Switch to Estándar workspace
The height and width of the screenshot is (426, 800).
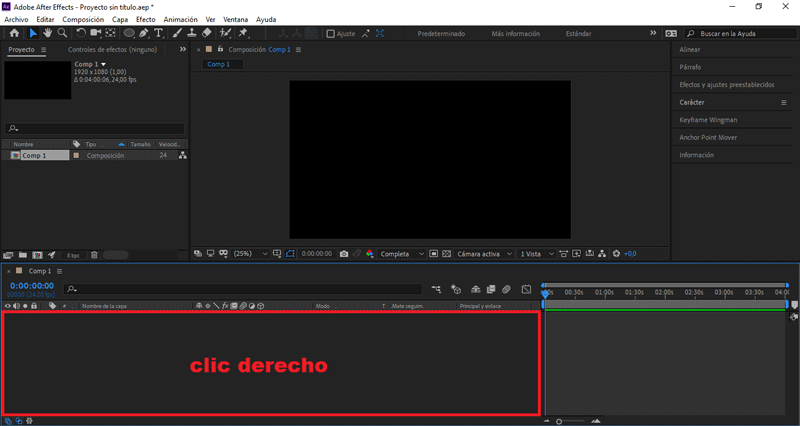[579, 34]
